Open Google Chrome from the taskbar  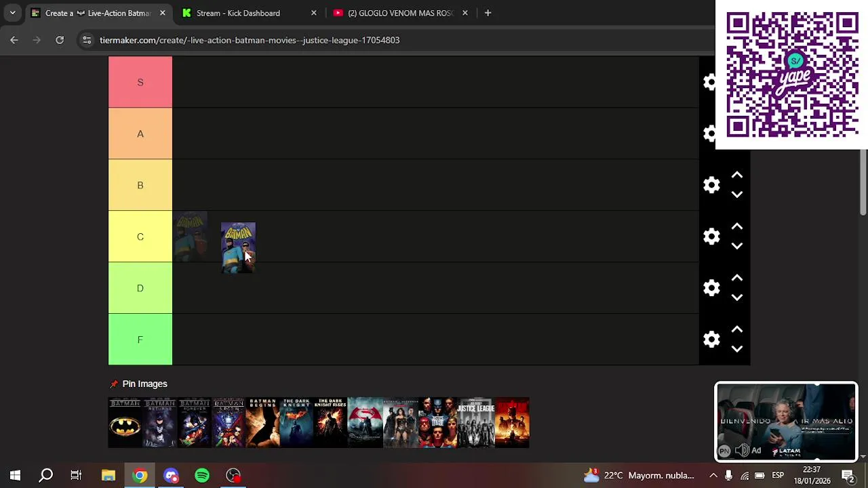140,475
